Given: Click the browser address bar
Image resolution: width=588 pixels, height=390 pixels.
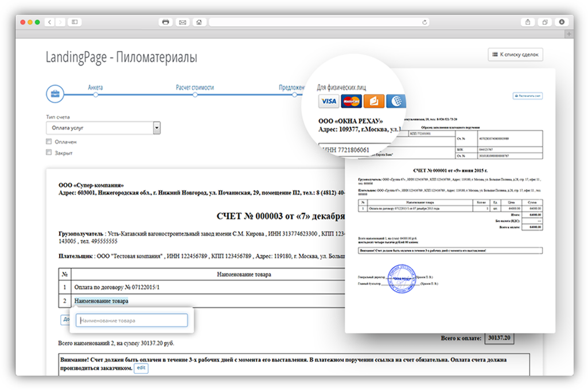Looking at the screenshot, I should click(319, 22).
